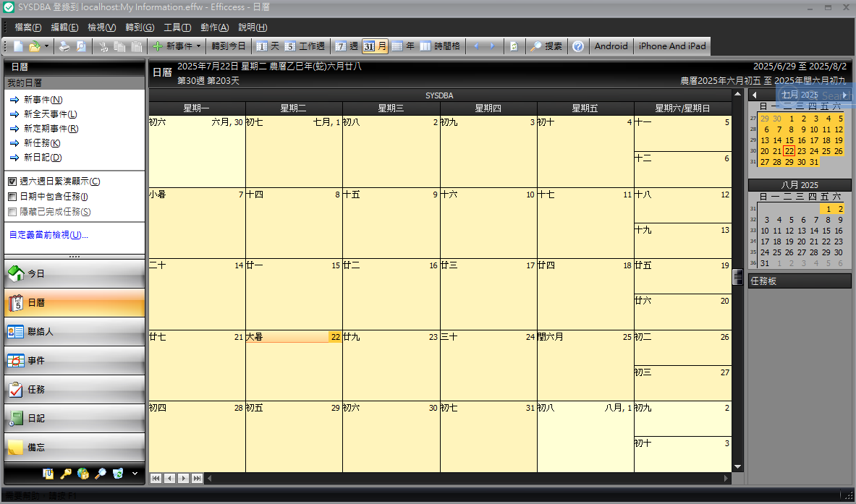
Task: Open the 日曆 navigation module
Action: 75,303
